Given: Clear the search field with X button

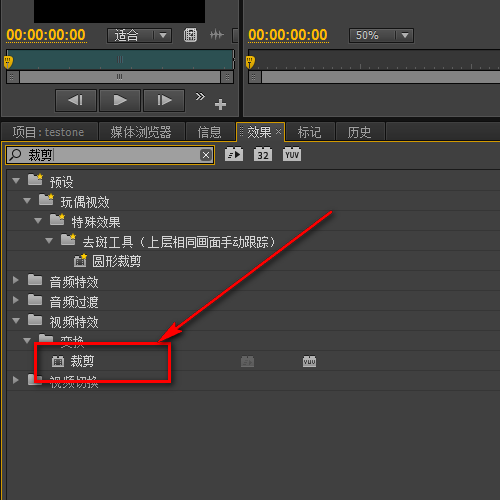Looking at the screenshot, I should pyautogui.click(x=206, y=155).
